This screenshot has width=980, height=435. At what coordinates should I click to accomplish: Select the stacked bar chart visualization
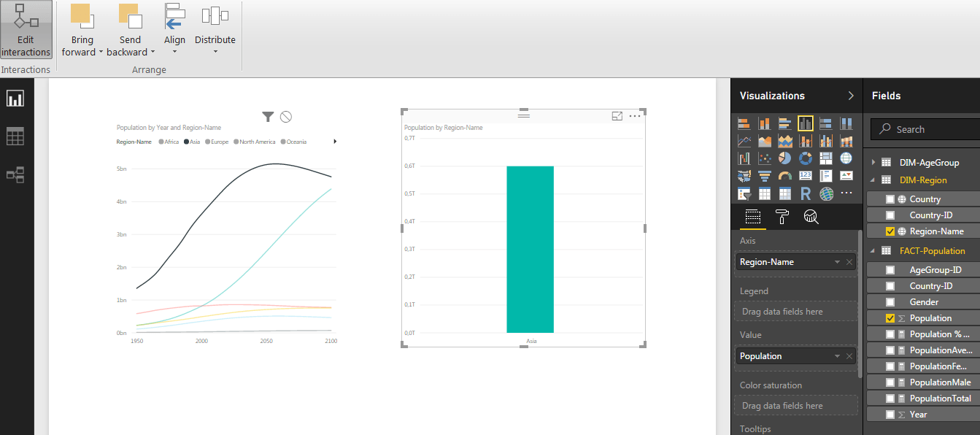pos(744,123)
